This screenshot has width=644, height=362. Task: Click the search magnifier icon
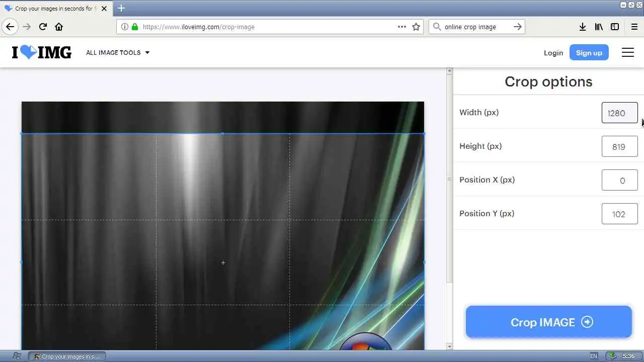(x=437, y=27)
